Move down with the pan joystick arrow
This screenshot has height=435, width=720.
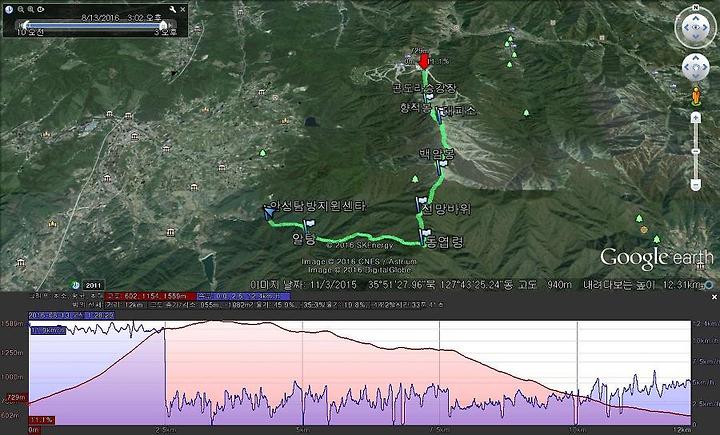pos(696,76)
